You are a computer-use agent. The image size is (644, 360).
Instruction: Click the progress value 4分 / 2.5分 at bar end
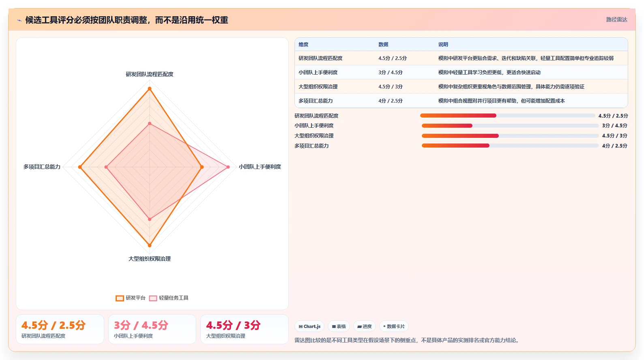pos(614,146)
